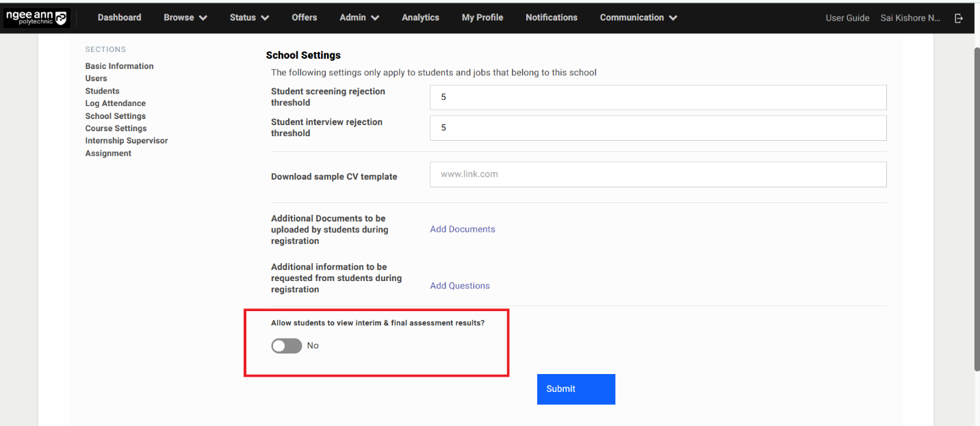The height and width of the screenshot is (426, 980).
Task: Open Notifications from the navbar
Action: [x=551, y=18]
